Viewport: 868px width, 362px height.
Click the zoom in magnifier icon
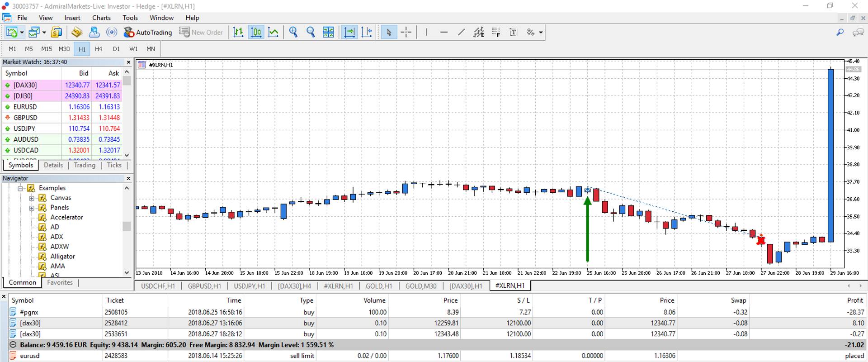[x=293, y=32]
